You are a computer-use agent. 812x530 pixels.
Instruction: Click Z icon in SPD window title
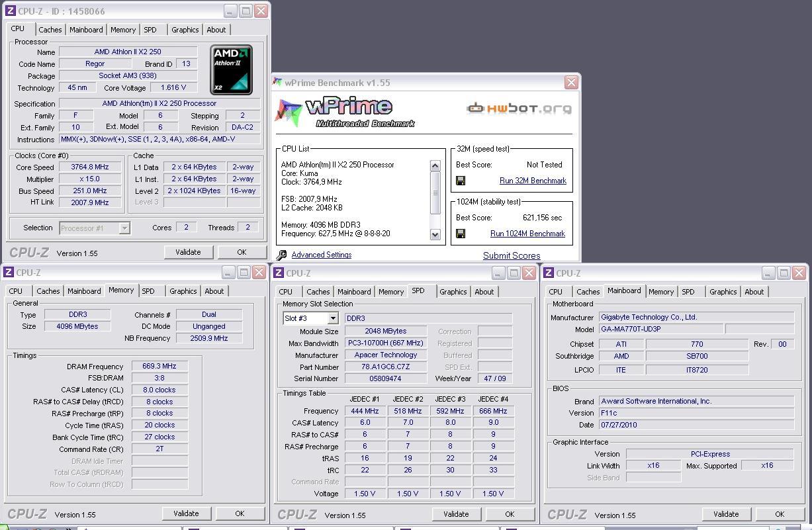pos(279,273)
